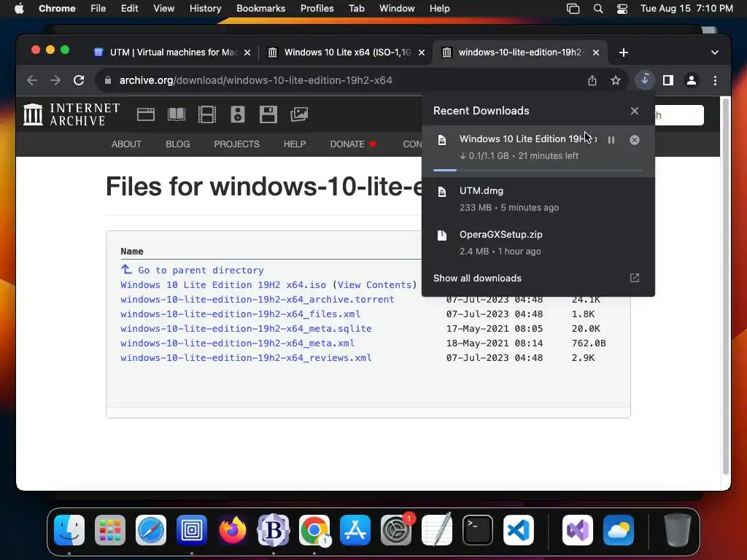Pause the Windows 10 Lite Edition download
Viewport: 747px width, 560px height.
pyautogui.click(x=611, y=140)
